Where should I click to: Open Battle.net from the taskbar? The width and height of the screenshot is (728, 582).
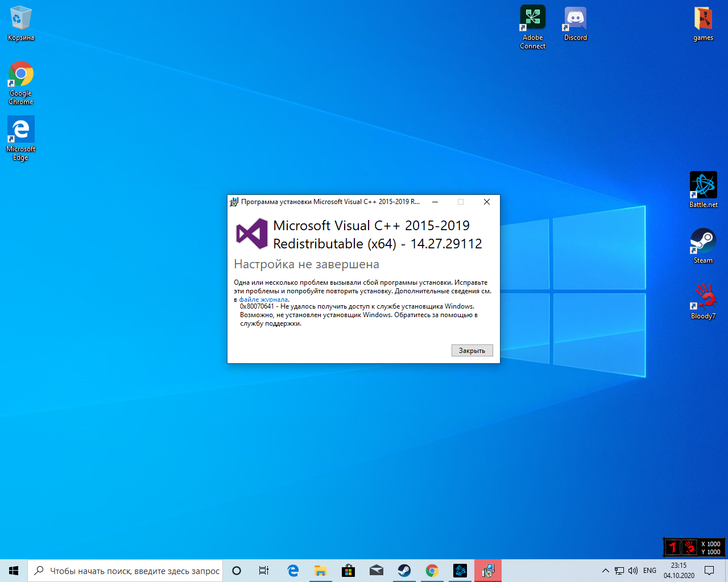(x=460, y=571)
